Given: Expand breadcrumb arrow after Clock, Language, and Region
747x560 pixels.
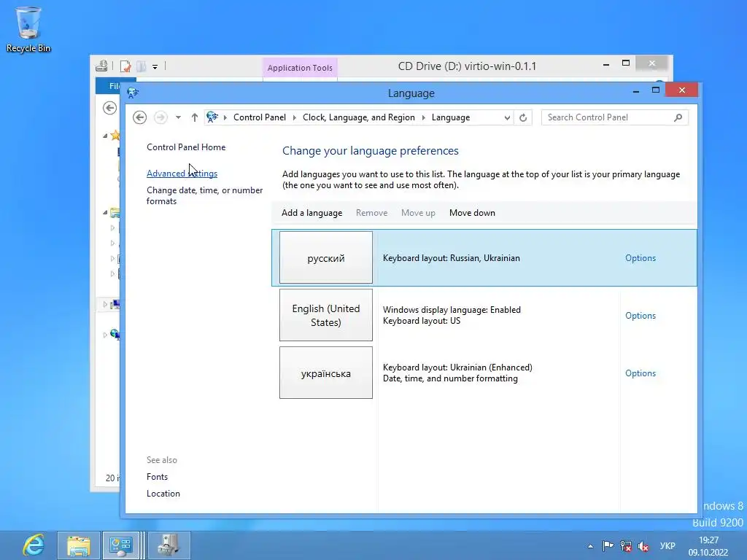Looking at the screenshot, I should [423, 117].
